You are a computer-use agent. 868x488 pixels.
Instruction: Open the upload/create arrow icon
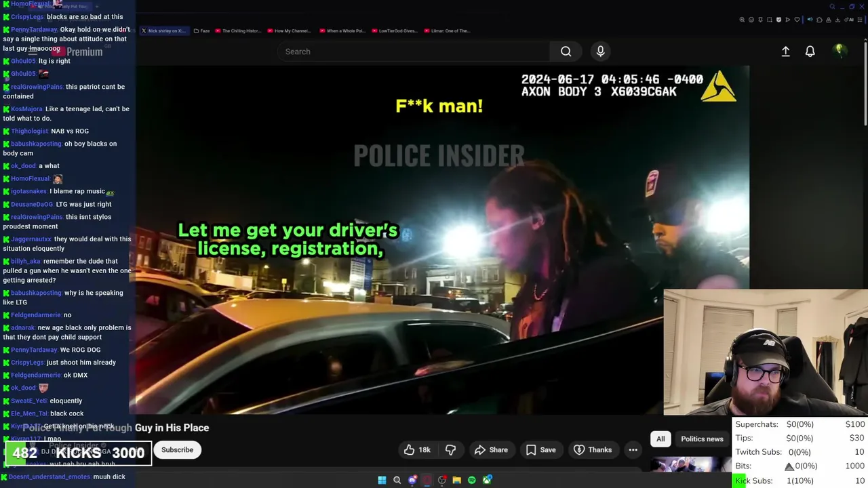[785, 52]
